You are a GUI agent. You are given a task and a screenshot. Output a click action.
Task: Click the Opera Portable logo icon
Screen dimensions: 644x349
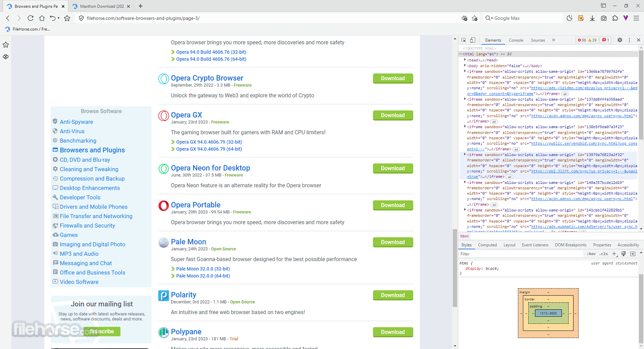pyautogui.click(x=163, y=206)
